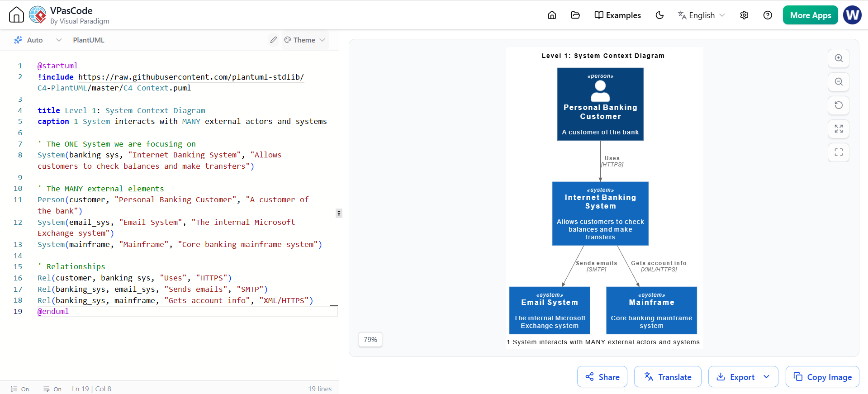The image size is (868, 394).
Task: Click the Sends emails [SMTP] label
Action: pos(596,266)
